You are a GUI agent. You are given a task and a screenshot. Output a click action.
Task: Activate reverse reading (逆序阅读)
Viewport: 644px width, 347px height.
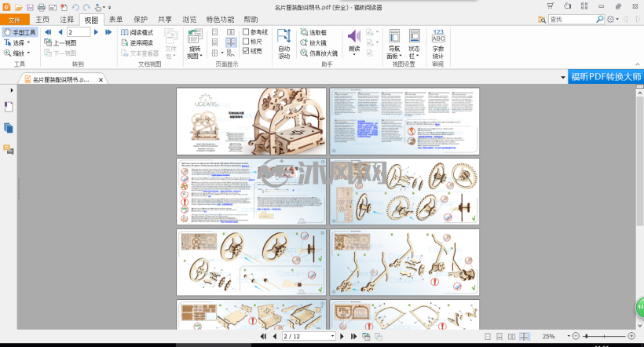pyautogui.click(x=137, y=42)
